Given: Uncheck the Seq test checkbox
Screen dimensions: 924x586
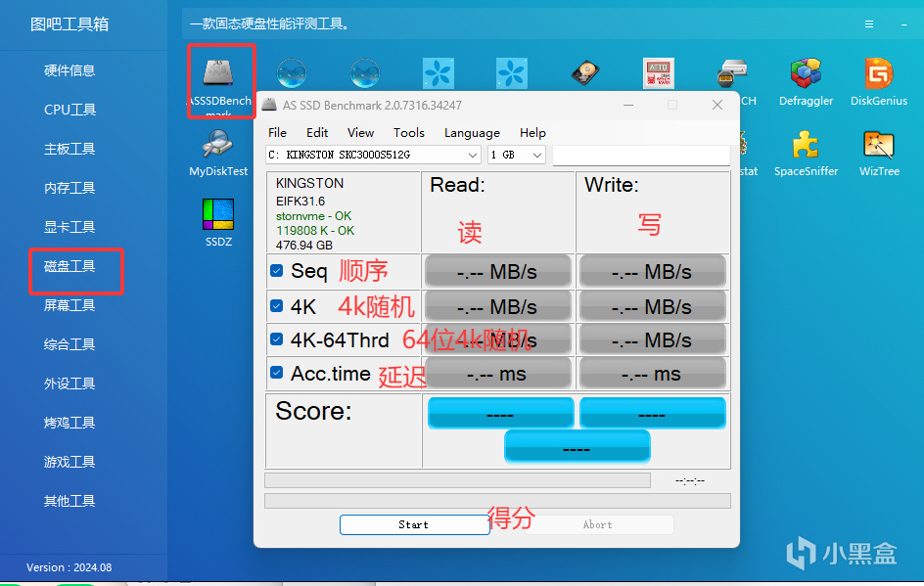Looking at the screenshot, I should point(276,270).
